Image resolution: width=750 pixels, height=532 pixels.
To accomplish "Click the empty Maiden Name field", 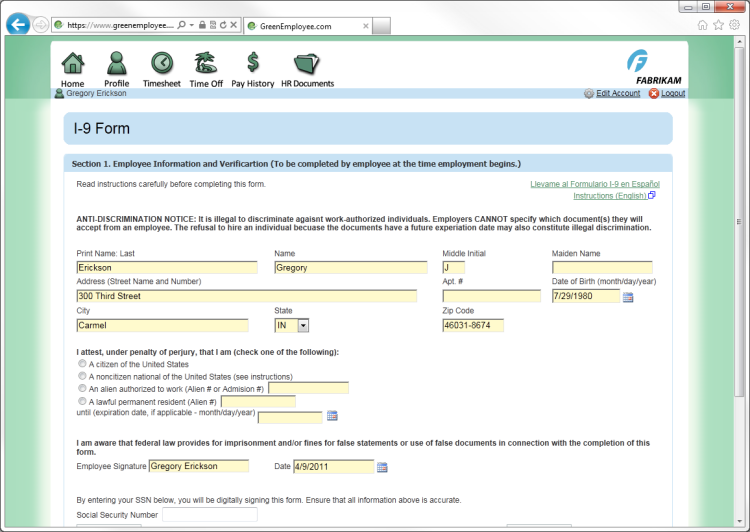I will (602, 267).
